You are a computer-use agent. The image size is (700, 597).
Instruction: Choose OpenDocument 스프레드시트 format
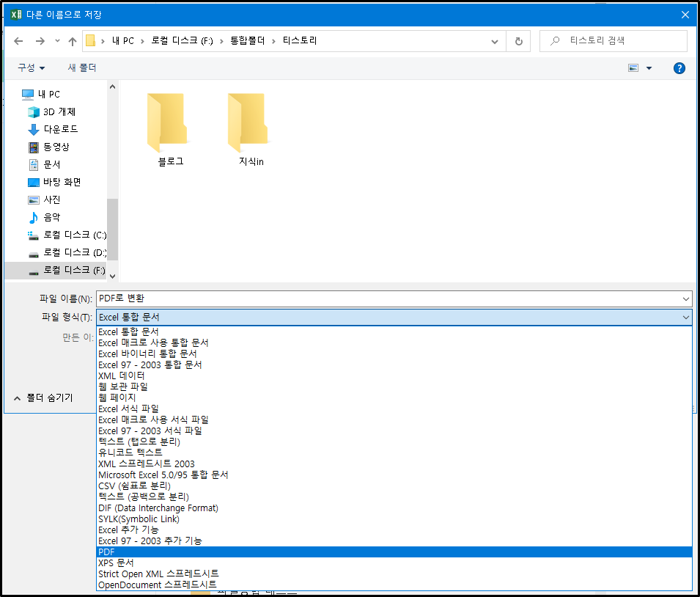coord(394,585)
